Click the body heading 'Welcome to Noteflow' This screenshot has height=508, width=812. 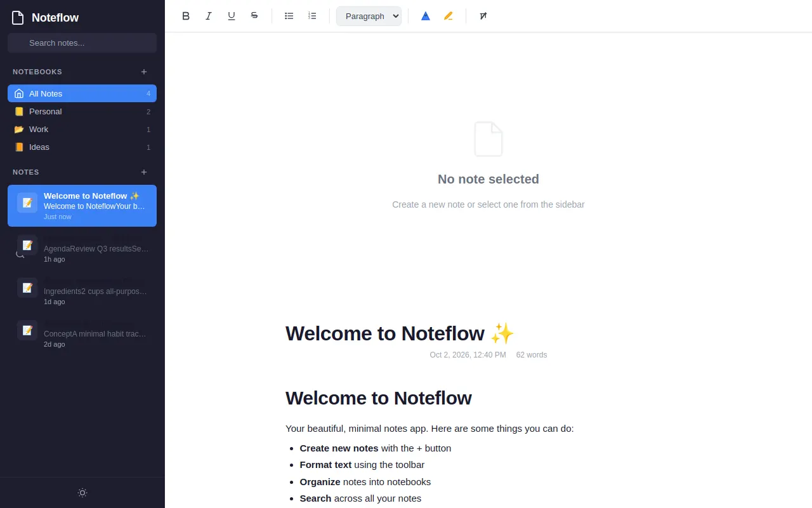tap(379, 398)
